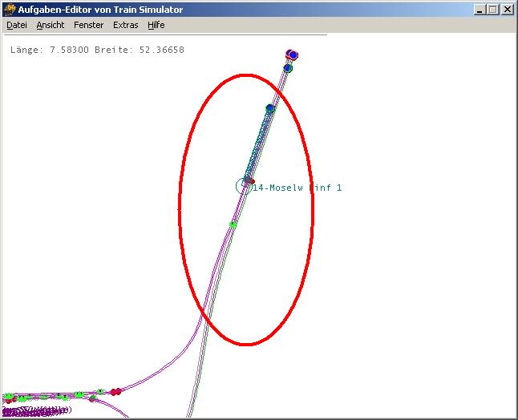Select the second blue node below the track top
The width and height of the screenshot is (518, 420).
pos(288,68)
